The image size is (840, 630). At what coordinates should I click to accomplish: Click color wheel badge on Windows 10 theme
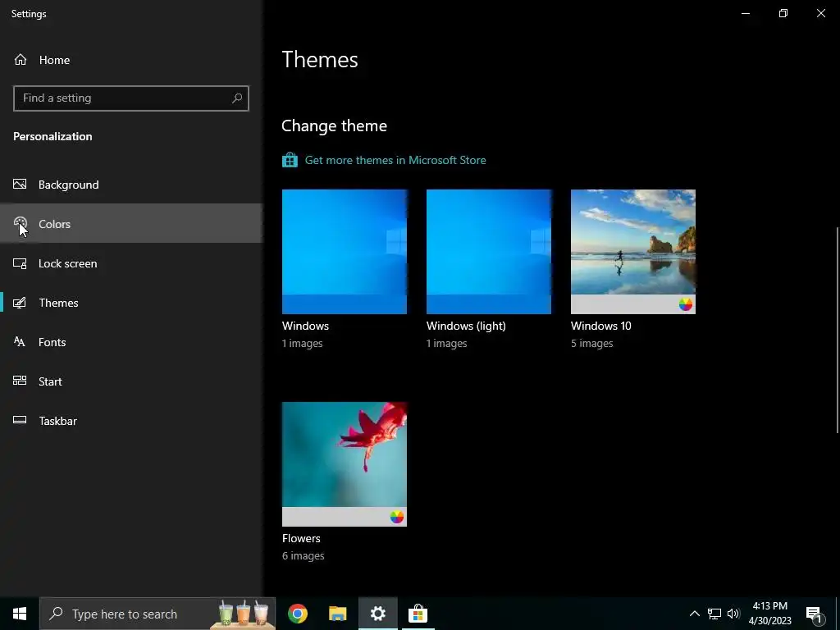coord(685,304)
